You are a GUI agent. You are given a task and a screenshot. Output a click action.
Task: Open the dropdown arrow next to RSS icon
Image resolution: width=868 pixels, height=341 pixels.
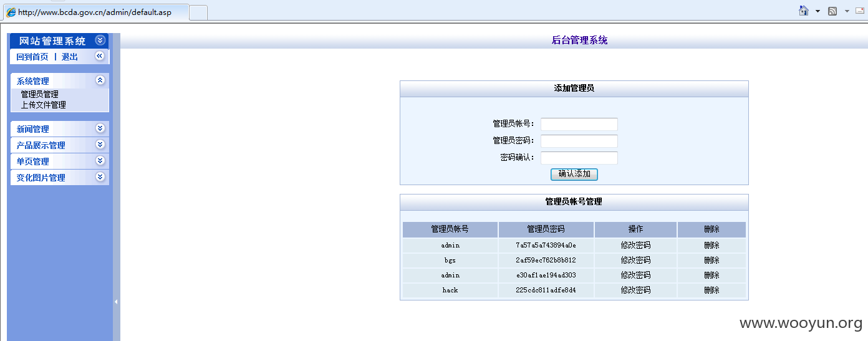(x=847, y=11)
